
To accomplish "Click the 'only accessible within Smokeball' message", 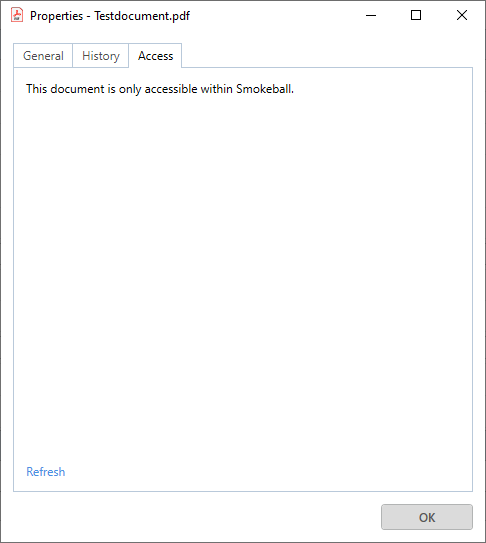I will coord(160,89).
